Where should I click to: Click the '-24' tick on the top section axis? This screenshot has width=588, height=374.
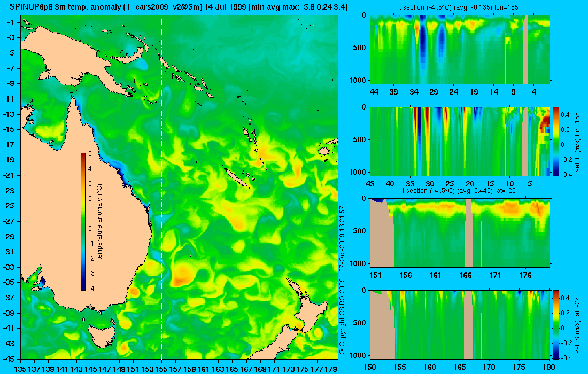(x=453, y=91)
